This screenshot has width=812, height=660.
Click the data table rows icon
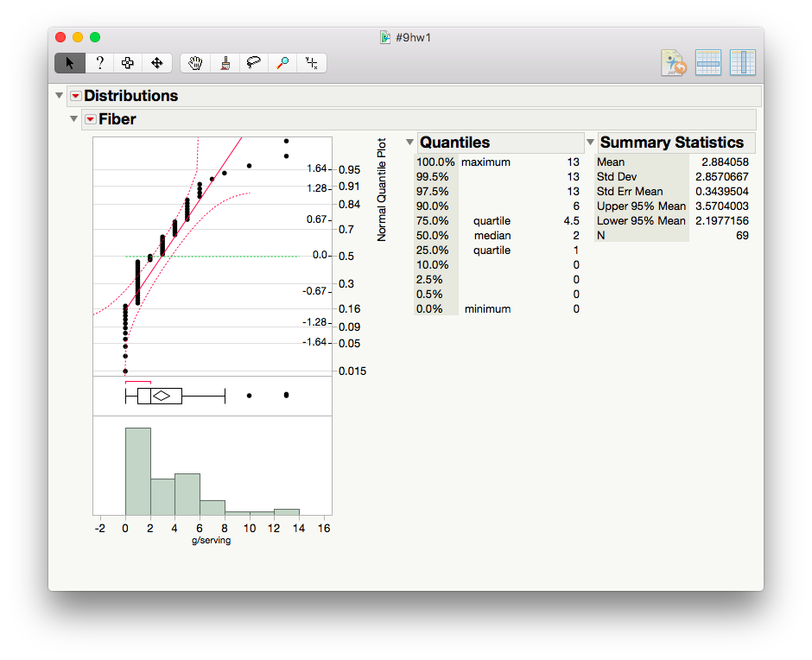(x=708, y=63)
